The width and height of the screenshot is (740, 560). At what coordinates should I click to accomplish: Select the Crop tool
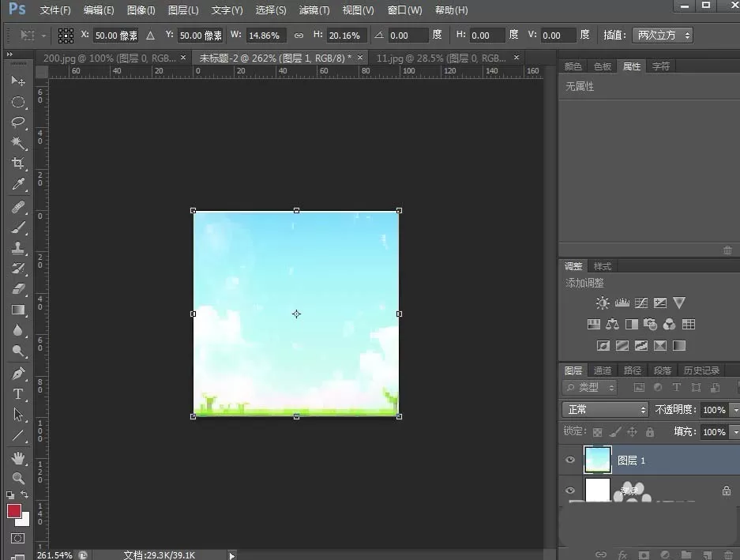(x=18, y=163)
